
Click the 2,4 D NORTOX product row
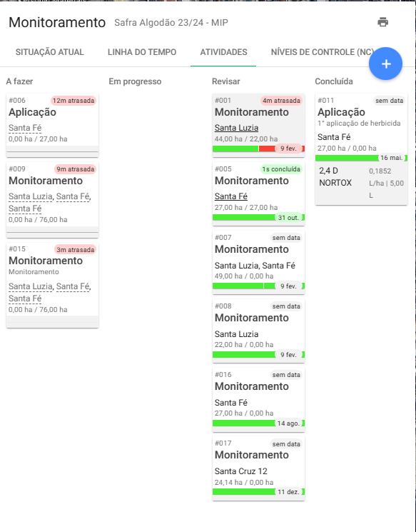tap(361, 183)
